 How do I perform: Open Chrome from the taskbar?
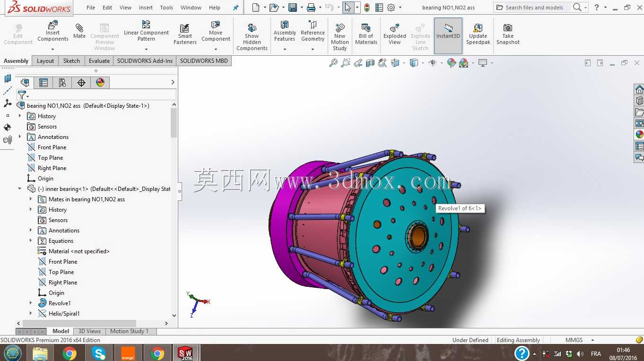pos(70,353)
